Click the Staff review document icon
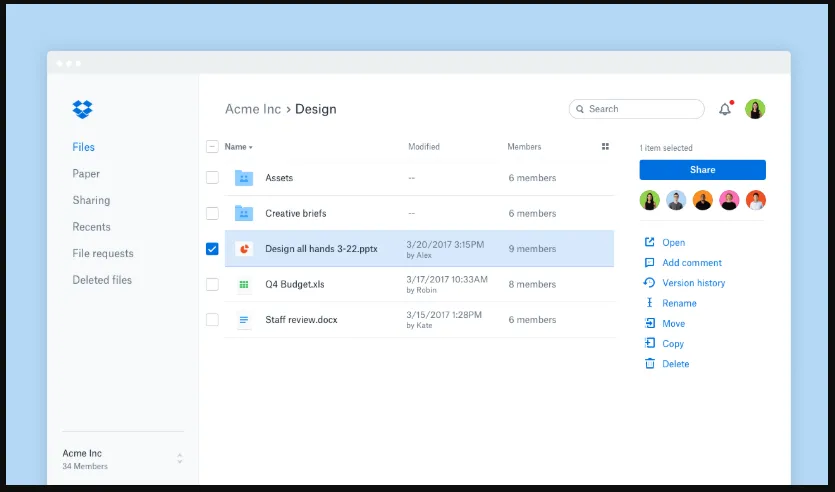Screen dimensions: 835x492 244,320
